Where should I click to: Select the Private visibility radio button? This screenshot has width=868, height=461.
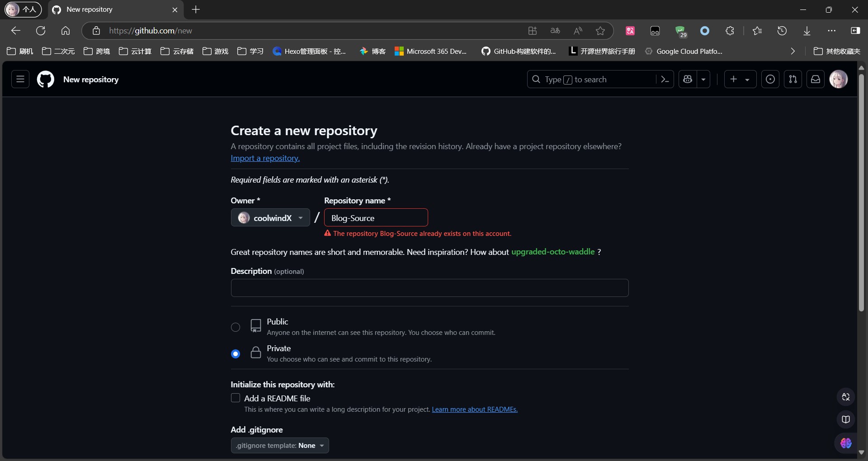coord(236,354)
